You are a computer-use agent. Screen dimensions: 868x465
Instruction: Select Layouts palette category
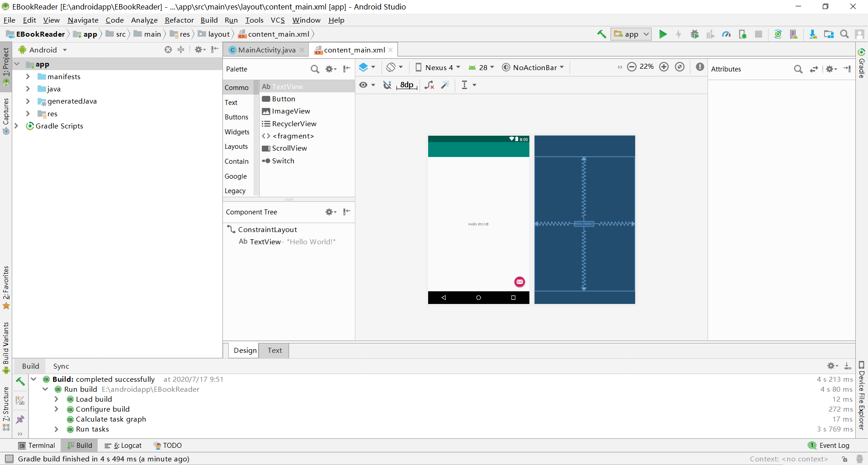pos(236,147)
